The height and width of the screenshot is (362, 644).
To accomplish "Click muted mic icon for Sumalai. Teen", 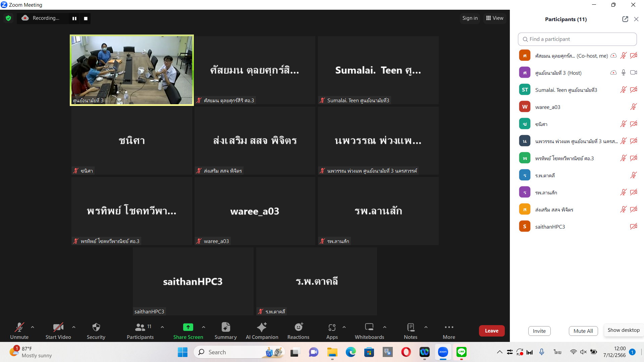I will [x=624, y=90].
